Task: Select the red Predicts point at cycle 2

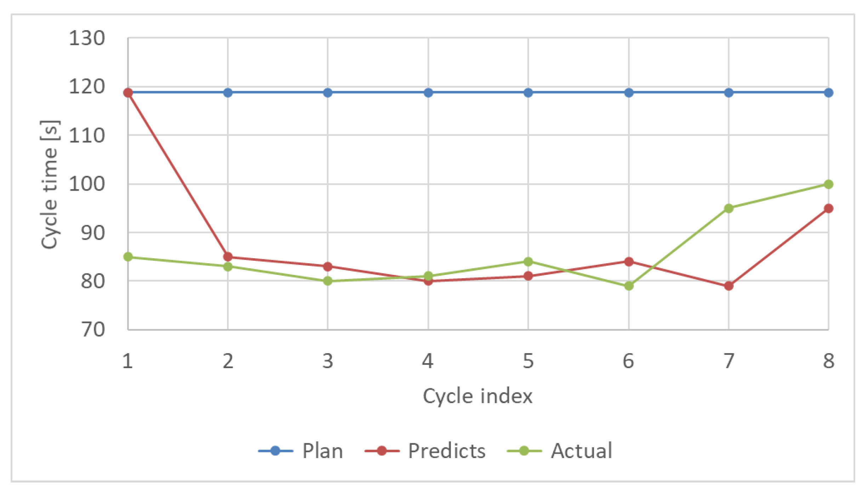Action: click(x=228, y=257)
